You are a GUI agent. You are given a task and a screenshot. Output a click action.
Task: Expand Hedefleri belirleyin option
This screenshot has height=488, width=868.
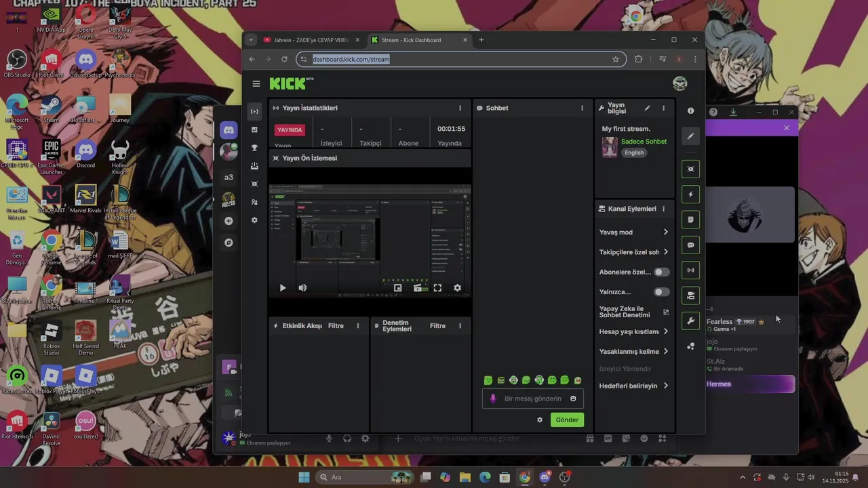(634, 386)
